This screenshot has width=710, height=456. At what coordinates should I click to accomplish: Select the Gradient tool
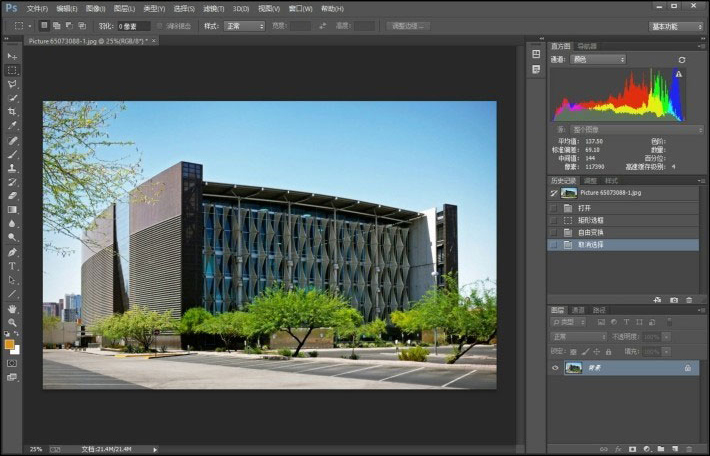[x=12, y=210]
